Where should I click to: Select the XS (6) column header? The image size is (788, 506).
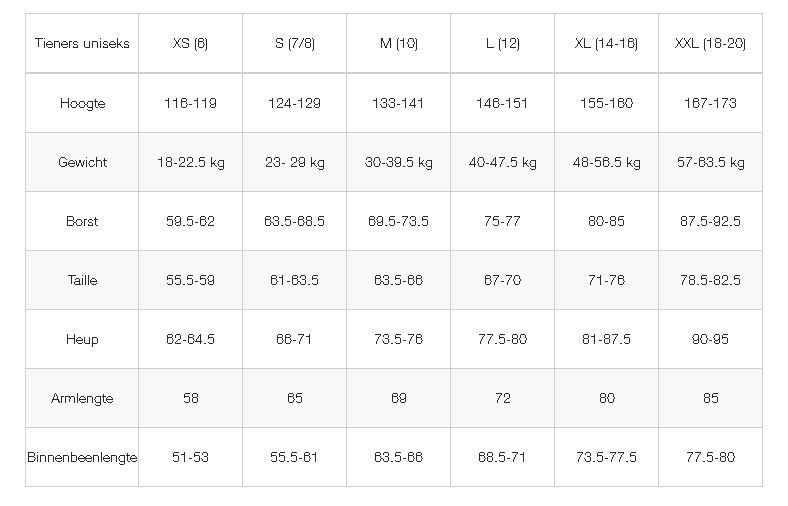coord(190,43)
